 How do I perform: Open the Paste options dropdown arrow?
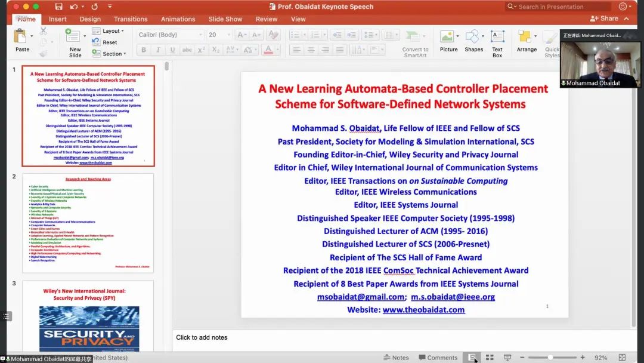coord(32,36)
